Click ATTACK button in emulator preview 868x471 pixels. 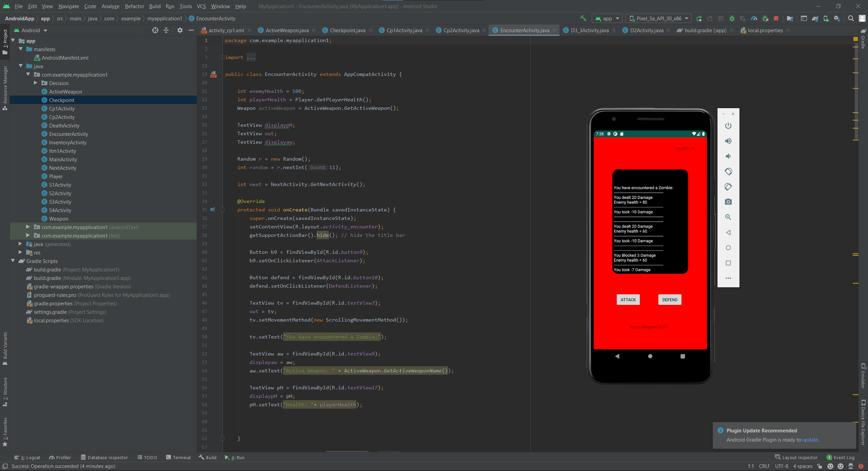tap(628, 299)
